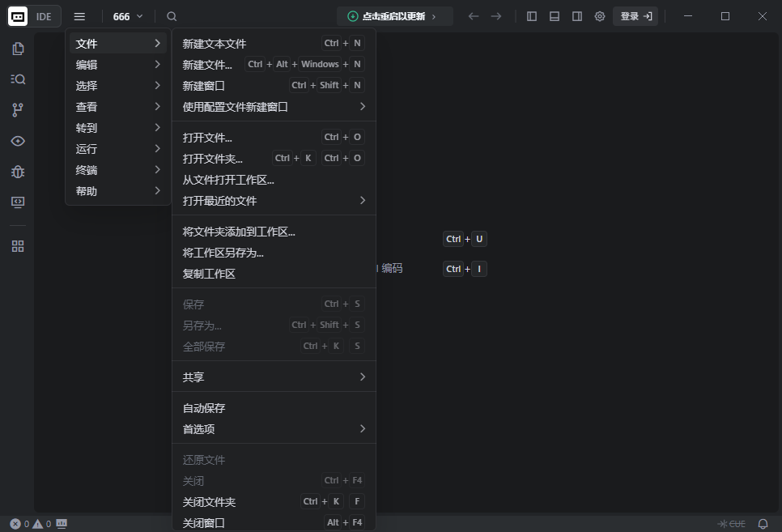Open the 选择 menu
Screen dimensions: 782x532
tap(117, 85)
